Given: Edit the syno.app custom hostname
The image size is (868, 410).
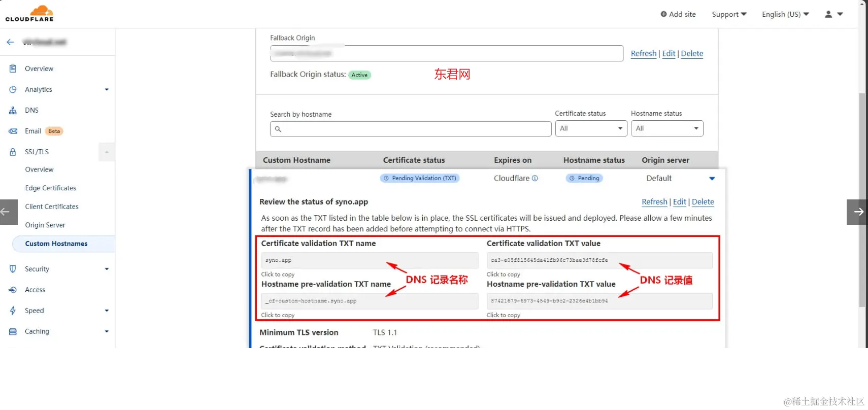Looking at the screenshot, I should 679,202.
